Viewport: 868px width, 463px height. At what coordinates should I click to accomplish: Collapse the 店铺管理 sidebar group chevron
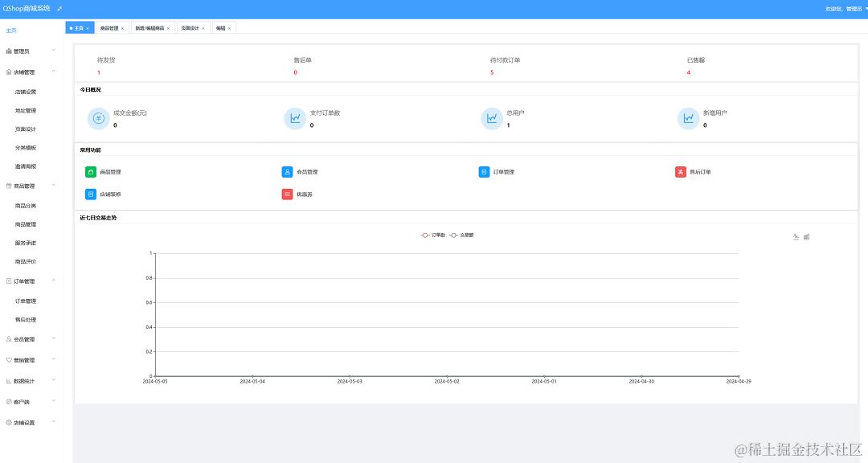(54, 72)
